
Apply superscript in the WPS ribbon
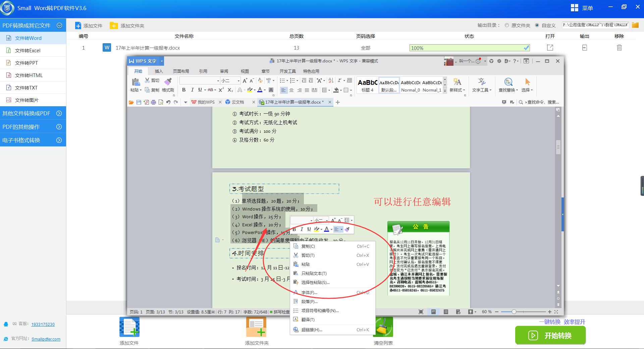coord(221,90)
